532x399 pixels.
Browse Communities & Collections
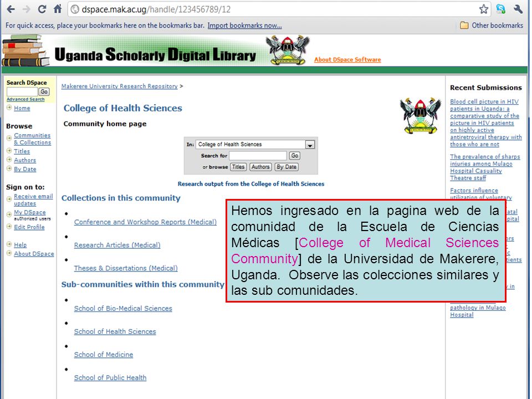pos(33,139)
